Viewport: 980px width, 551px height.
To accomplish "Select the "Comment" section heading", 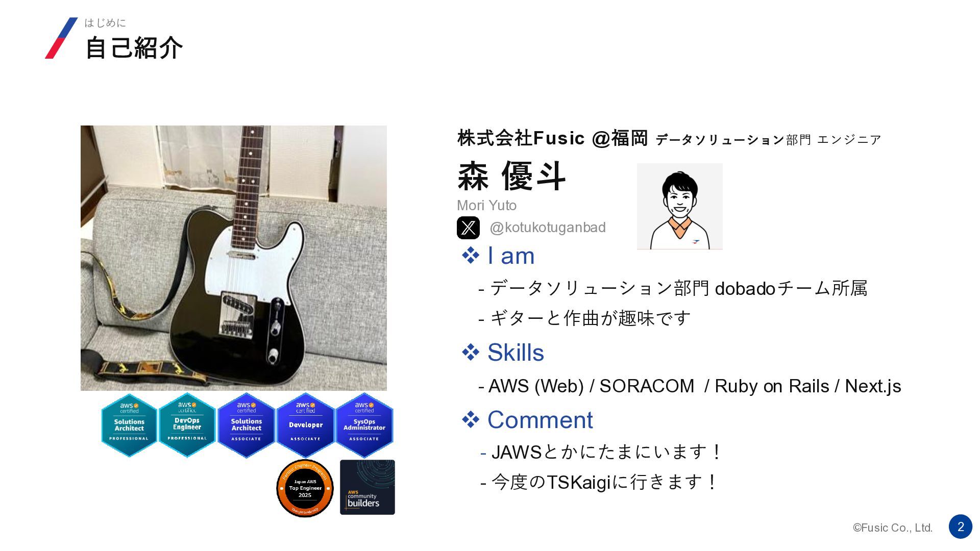I will (527, 419).
